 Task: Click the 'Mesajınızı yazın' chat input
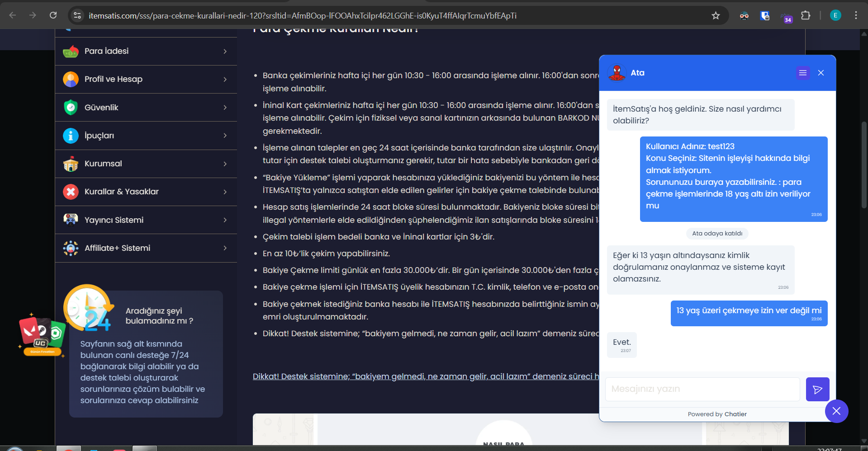click(702, 389)
